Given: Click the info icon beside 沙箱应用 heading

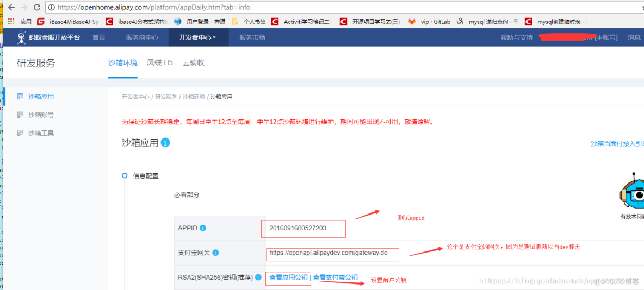Looking at the screenshot, I should click(x=165, y=143).
